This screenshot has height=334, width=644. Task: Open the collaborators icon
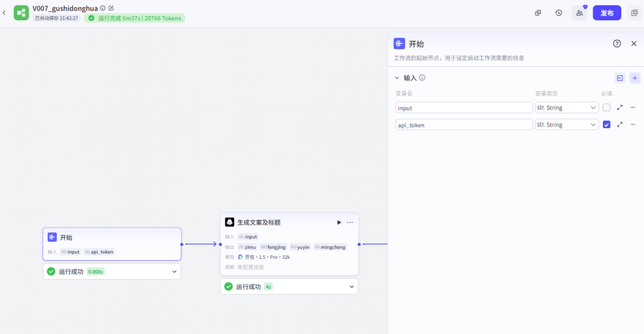point(580,13)
